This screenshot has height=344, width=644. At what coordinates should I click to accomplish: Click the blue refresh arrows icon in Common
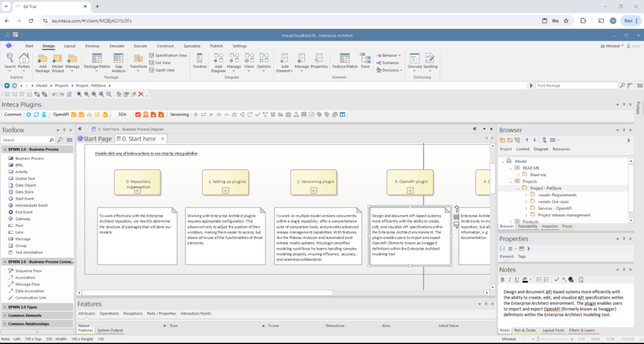click(x=36, y=114)
